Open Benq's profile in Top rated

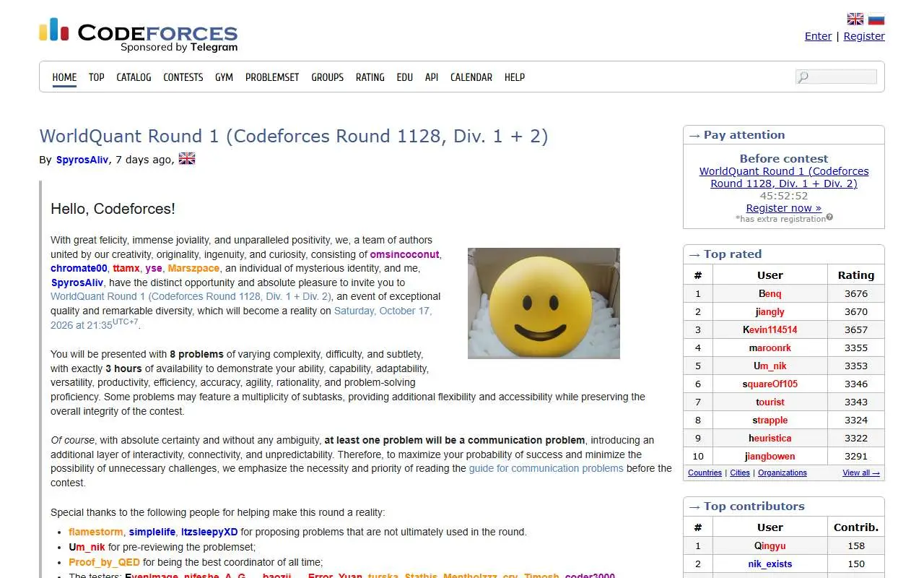(770, 293)
